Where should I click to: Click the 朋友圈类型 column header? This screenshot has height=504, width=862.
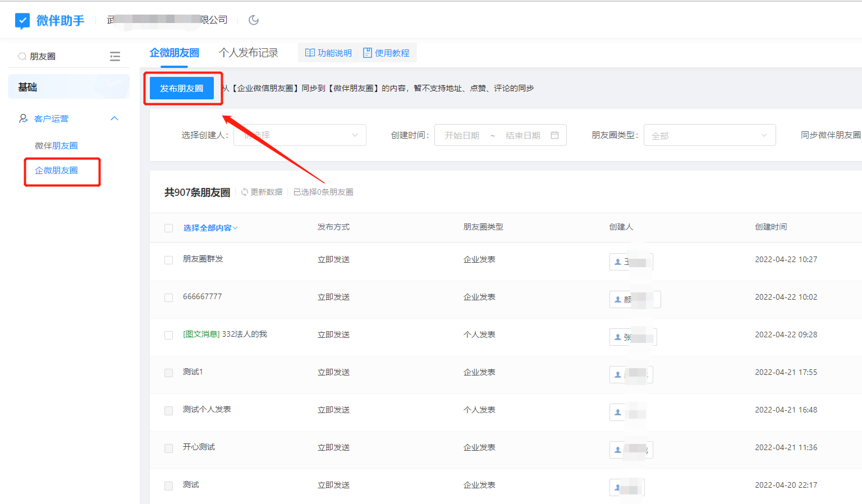[x=483, y=227]
